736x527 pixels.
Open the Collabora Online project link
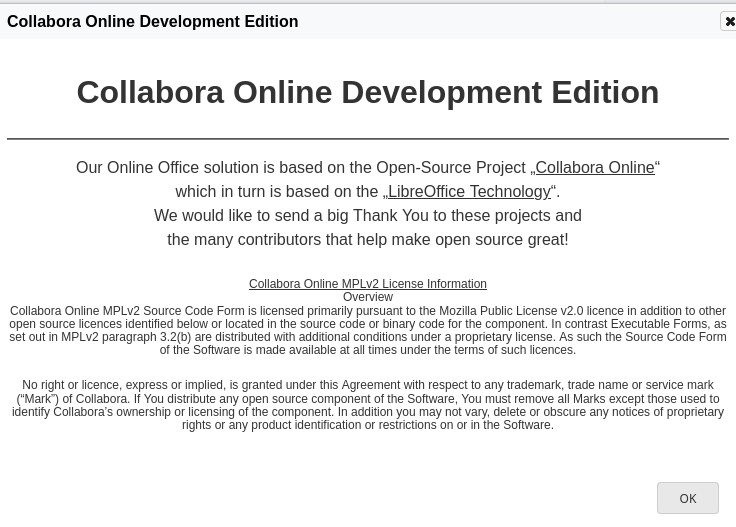point(594,168)
